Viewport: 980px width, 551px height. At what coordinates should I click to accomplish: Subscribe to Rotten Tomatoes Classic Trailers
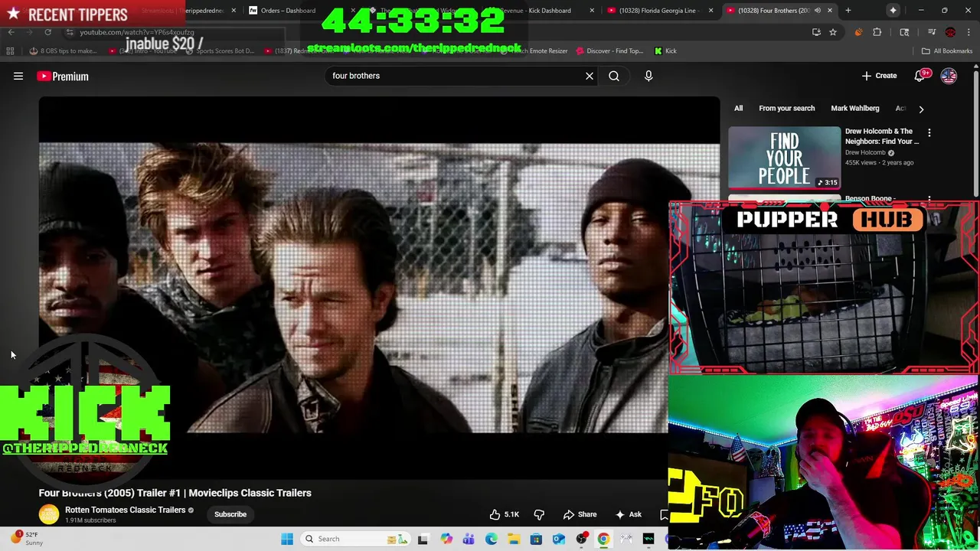tap(230, 514)
